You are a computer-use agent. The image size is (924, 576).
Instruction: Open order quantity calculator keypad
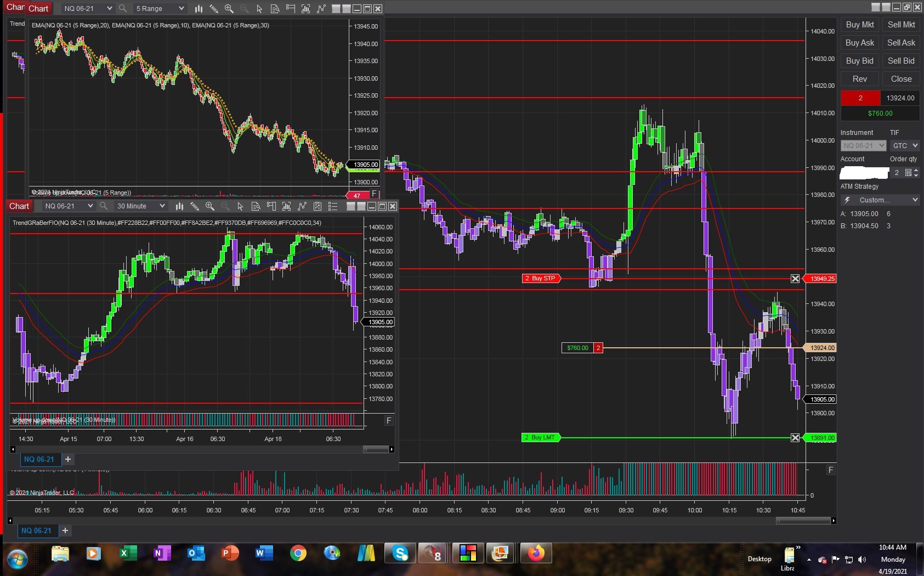tap(908, 173)
